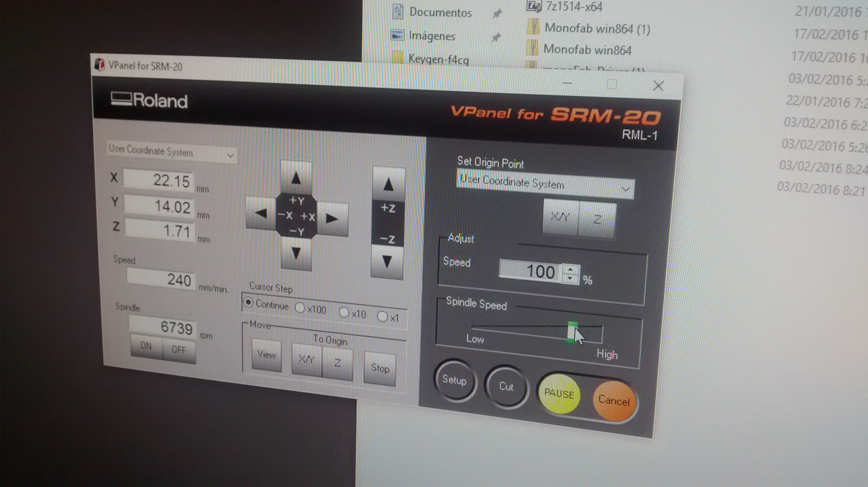This screenshot has height=487, width=868.
Task: Select the Continue cursor step
Action: point(267,304)
